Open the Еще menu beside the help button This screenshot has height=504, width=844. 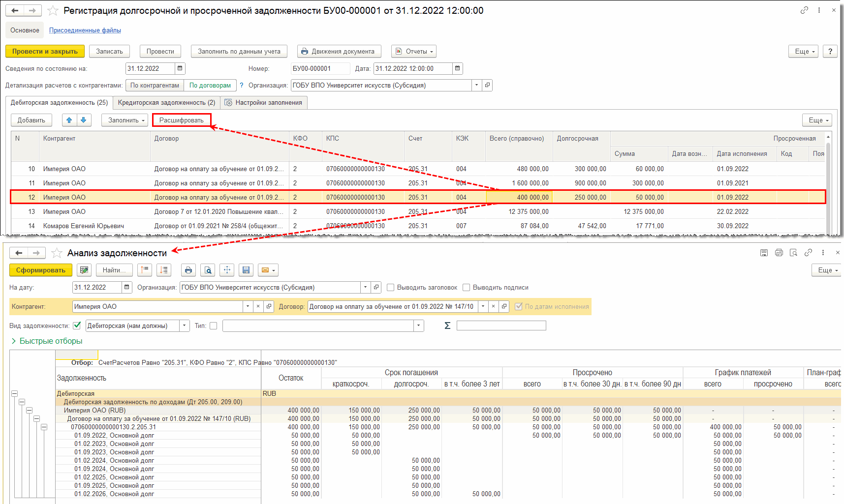(804, 51)
